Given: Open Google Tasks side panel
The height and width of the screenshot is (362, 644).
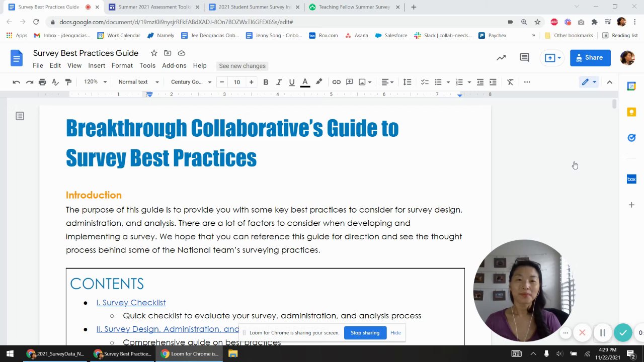Looking at the screenshot, I should 631,138.
